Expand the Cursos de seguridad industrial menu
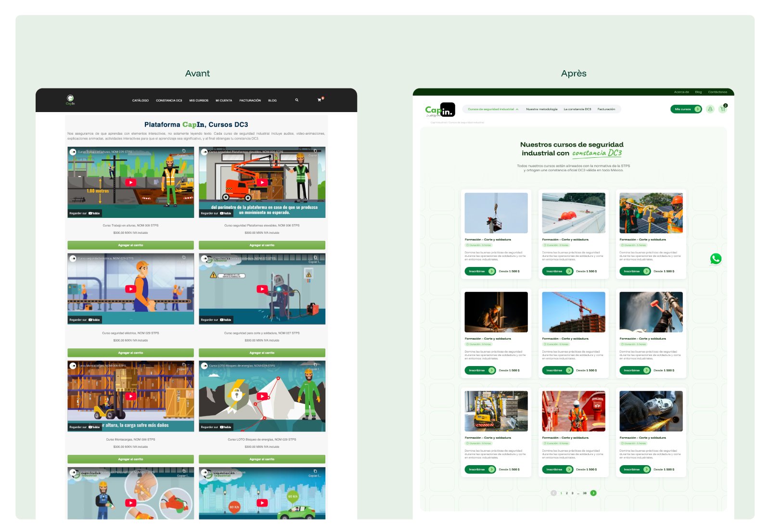Screen dimensions: 770x532 click(x=493, y=109)
